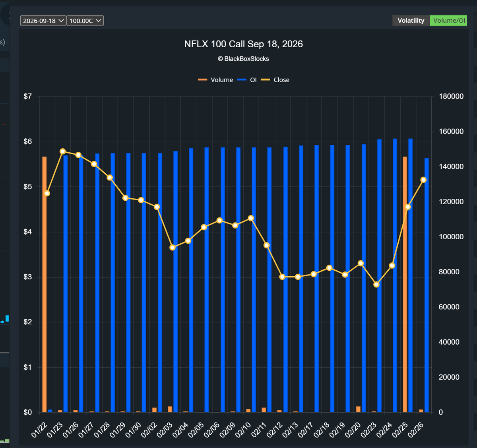Viewport: 477px width, 448px height.
Task: Click the Close data point on 02/12
Action: (282, 277)
